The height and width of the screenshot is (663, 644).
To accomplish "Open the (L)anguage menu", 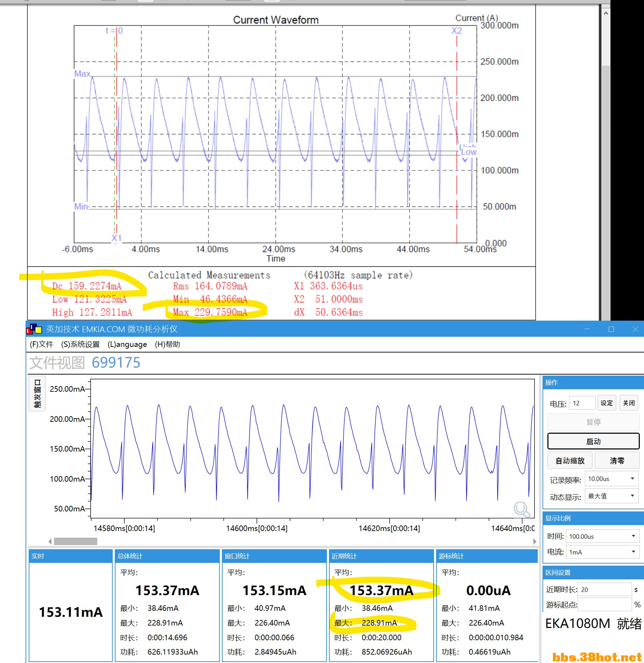I will pos(127,344).
